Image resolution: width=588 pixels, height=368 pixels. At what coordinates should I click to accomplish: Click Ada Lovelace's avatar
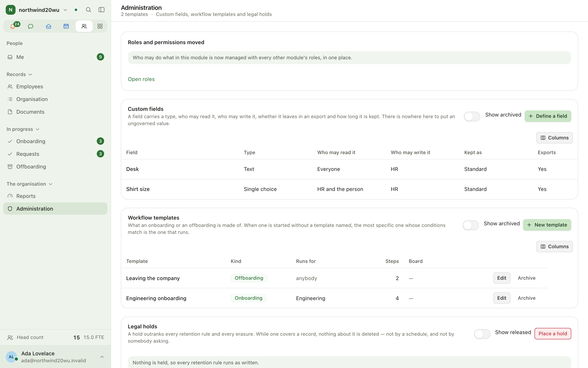[x=11, y=357]
